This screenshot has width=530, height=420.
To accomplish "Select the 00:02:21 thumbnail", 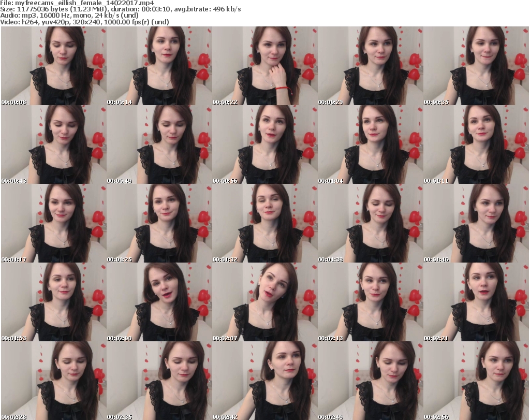I will [476, 302].
